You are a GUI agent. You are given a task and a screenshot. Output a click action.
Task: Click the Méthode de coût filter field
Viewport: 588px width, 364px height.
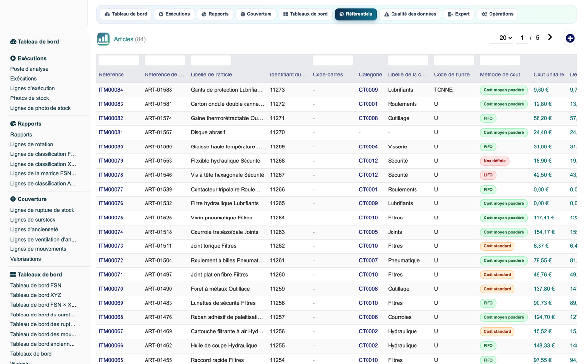coord(500,60)
